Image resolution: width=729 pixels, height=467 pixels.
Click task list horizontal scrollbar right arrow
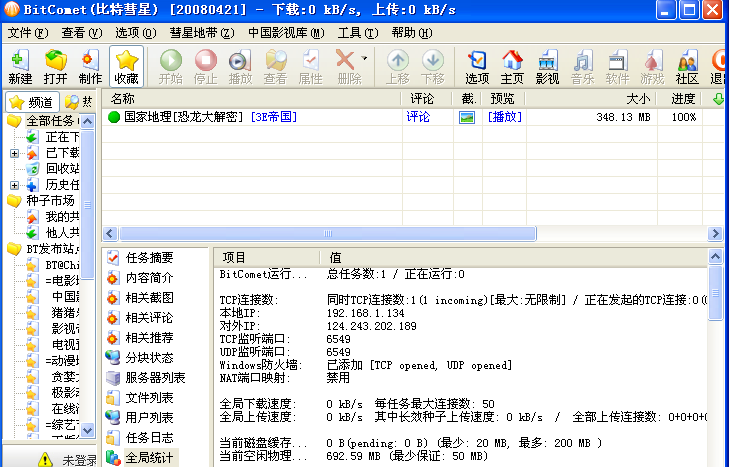pyautogui.click(x=715, y=234)
